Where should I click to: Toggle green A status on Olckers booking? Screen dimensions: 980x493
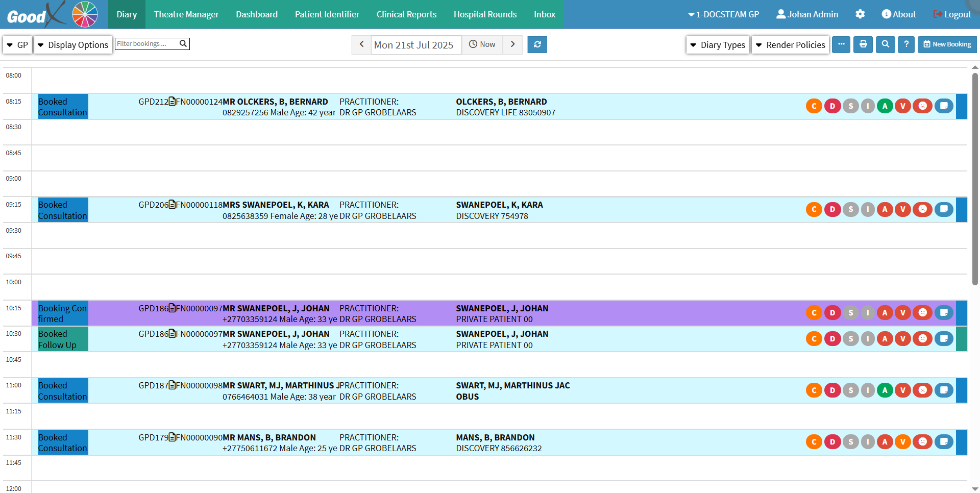coord(885,106)
